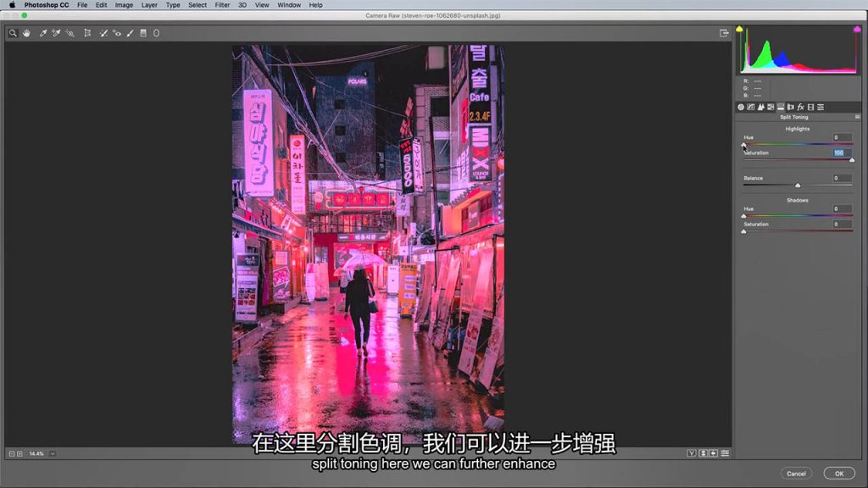Open the Image menu
The width and height of the screenshot is (868, 488).
click(124, 5)
